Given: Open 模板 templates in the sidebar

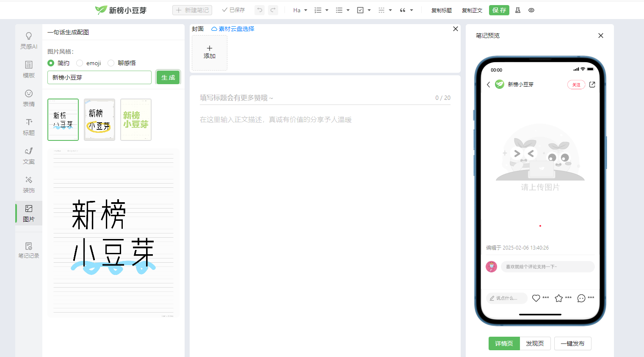Looking at the screenshot, I should pyautogui.click(x=29, y=69).
